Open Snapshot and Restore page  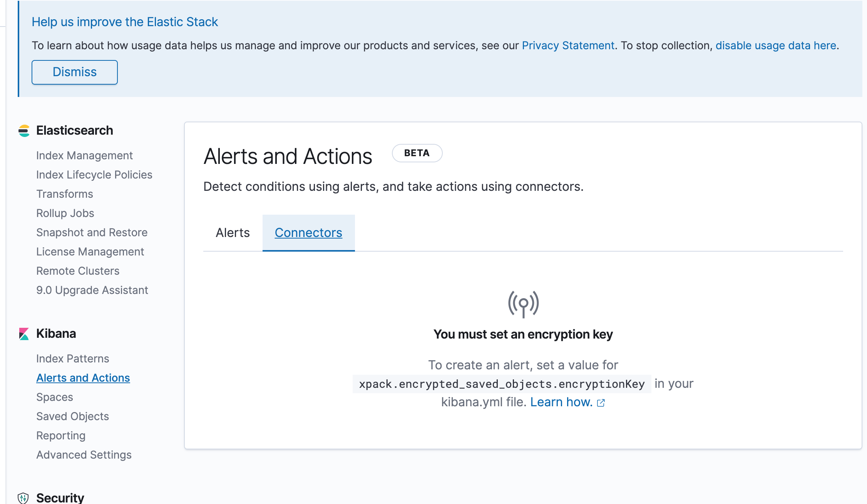[92, 232]
